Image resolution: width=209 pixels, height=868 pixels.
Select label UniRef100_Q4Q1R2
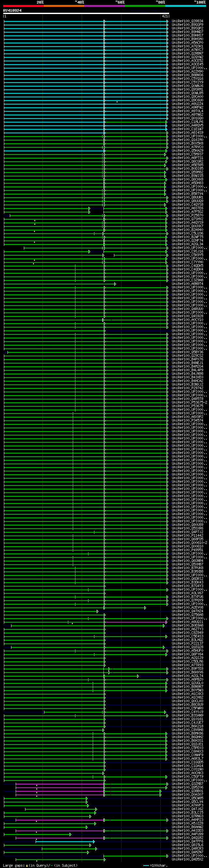tap(187, 838)
